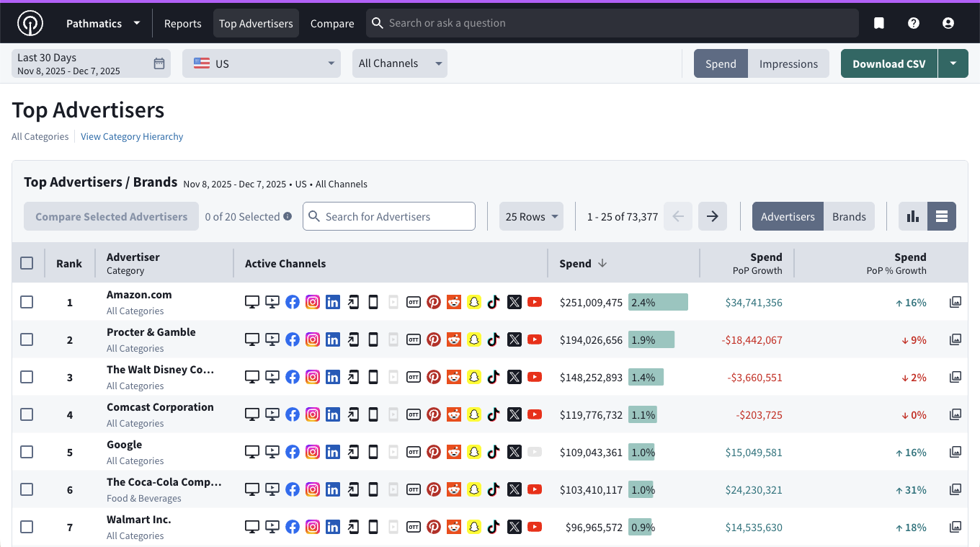
Task: Check the Comcast Corporation row checkbox
Action: point(27,414)
